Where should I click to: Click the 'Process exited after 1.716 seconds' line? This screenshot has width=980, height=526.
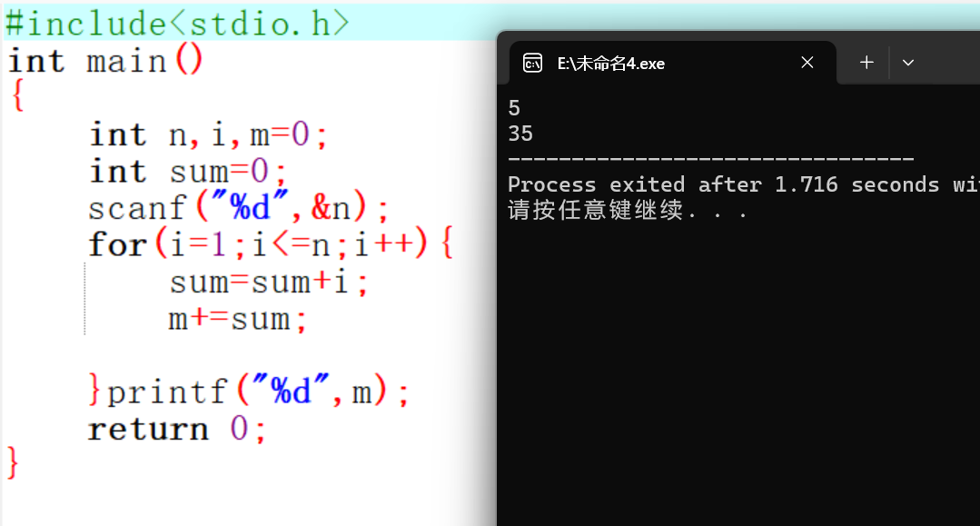(743, 184)
